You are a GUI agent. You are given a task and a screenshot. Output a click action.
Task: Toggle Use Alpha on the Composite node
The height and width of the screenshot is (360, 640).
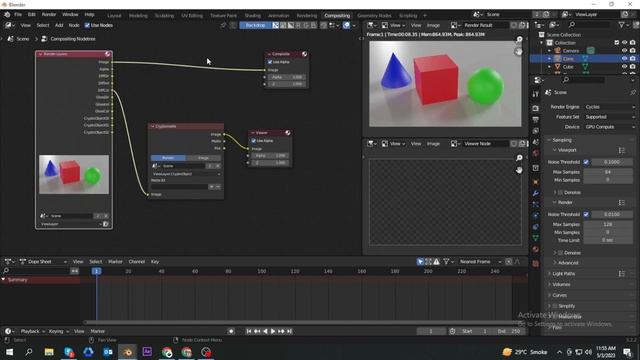270,62
